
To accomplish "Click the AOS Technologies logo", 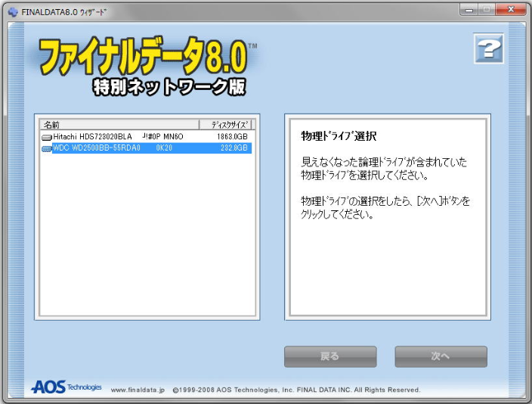I will click(x=66, y=387).
